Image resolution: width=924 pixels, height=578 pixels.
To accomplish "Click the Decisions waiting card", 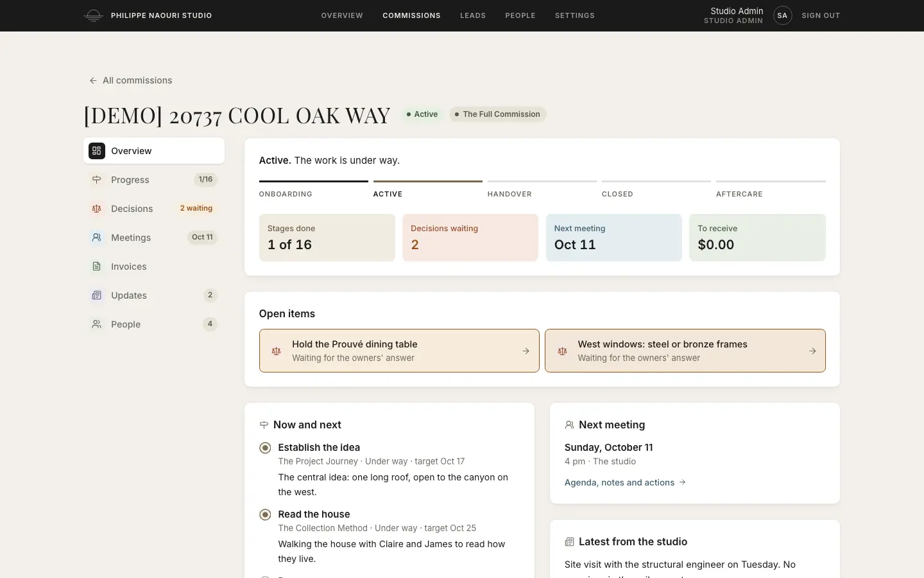I will click(470, 238).
